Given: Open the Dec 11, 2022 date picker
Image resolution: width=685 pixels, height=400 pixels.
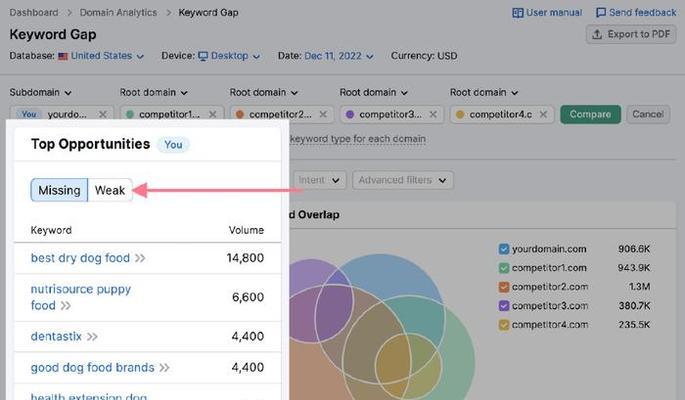Looking at the screenshot, I should (x=339, y=56).
